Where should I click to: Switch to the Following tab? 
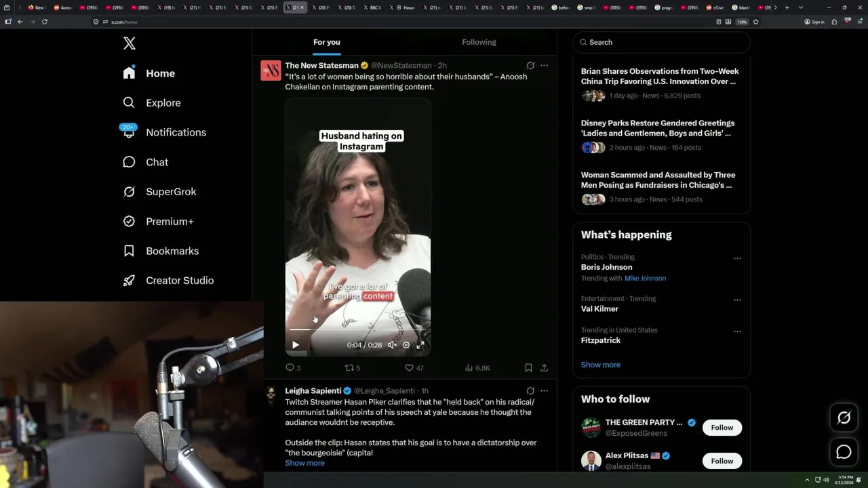(x=479, y=42)
